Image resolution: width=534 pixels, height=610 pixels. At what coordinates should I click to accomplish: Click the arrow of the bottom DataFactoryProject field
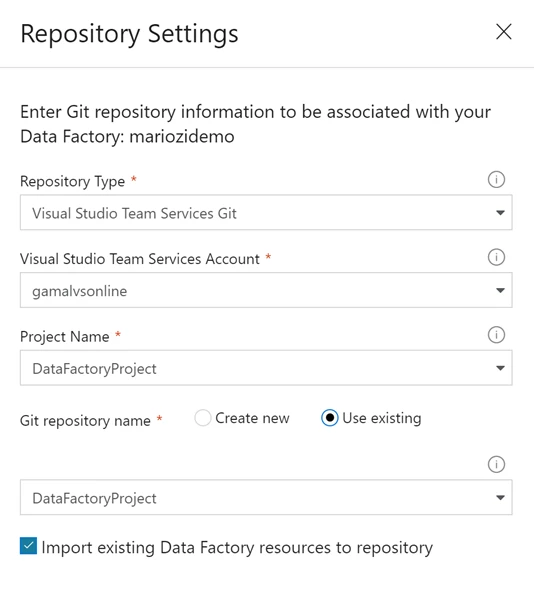tap(501, 498)
